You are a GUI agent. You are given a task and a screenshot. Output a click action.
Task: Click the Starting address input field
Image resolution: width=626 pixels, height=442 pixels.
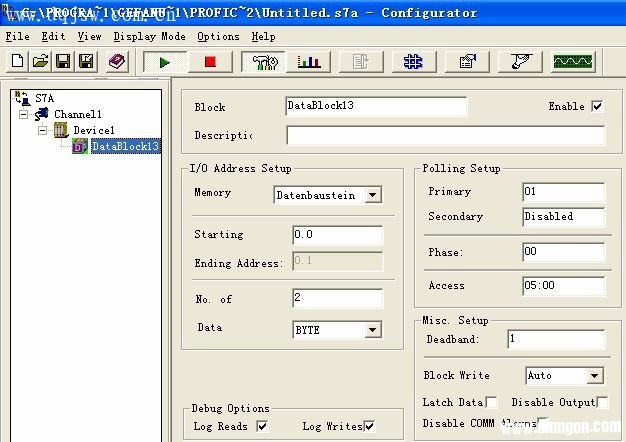click(x=337, y=236)
